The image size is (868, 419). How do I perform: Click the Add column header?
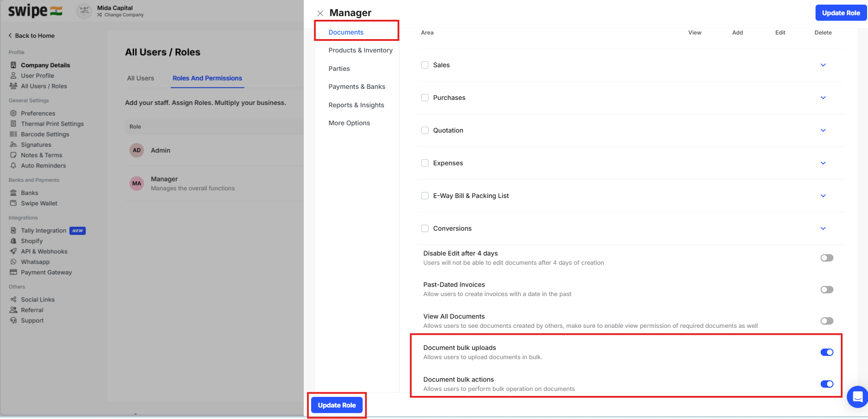click(737, 33)
